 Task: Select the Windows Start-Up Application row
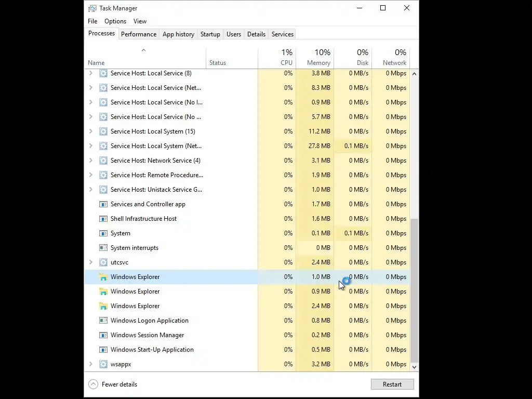point(247,350)
